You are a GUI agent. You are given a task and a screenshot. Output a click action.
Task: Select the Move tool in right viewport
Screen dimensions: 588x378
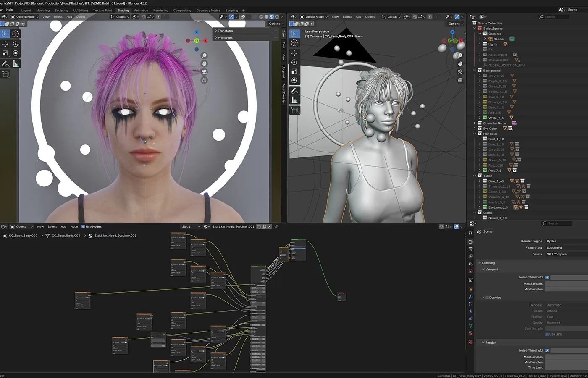(x=294, y=53)
